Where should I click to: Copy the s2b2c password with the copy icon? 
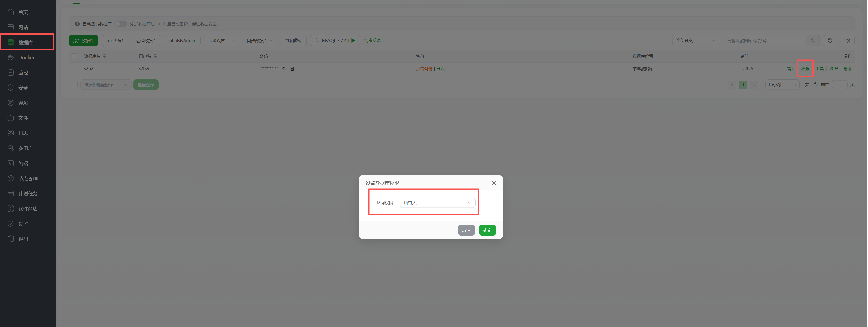[293, 68]
